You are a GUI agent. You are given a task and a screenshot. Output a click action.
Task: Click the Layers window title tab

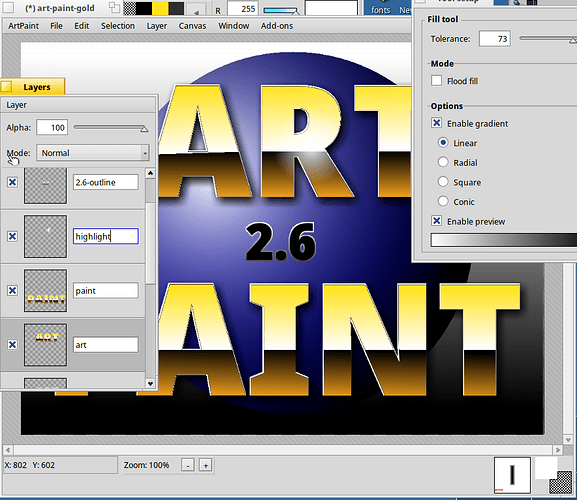pyautogui.click(x=32, y=87)
